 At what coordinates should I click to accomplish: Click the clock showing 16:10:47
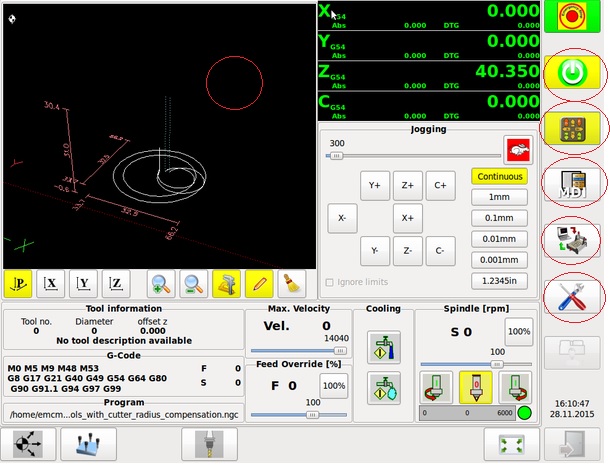click(x=572, y=403)
